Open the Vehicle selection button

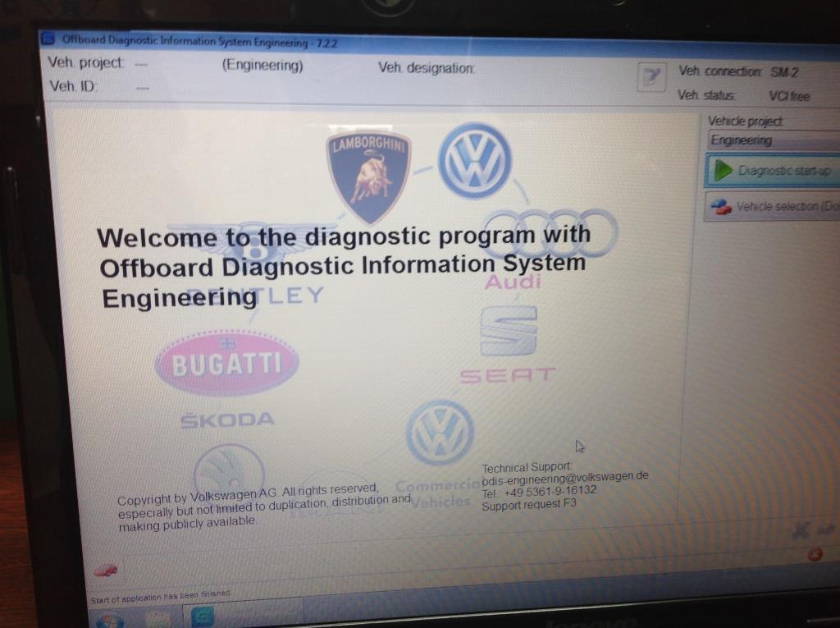(x=772, y=206)
